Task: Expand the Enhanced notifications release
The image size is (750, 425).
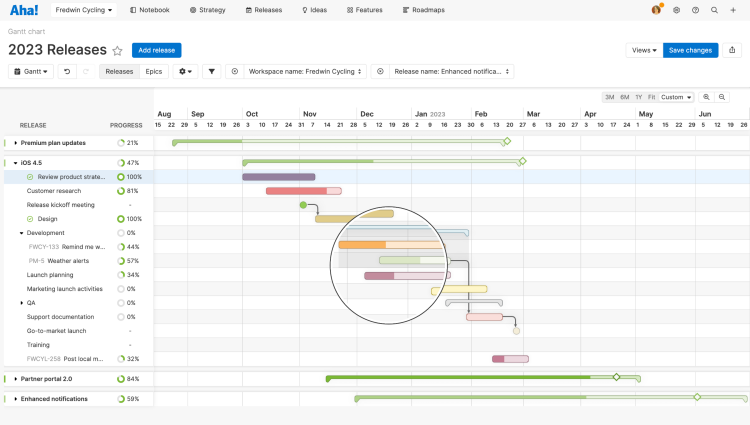Action: [x=15, y=399]
